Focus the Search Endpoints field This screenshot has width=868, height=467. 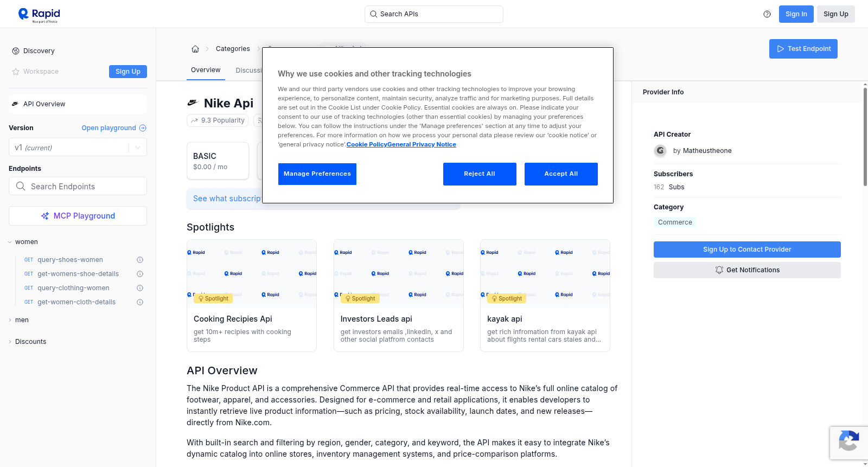click(78, 186)
